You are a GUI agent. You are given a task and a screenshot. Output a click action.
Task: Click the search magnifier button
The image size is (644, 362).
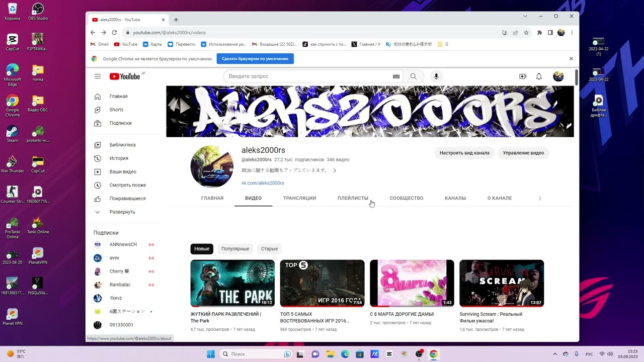click(x=414, y=76)
